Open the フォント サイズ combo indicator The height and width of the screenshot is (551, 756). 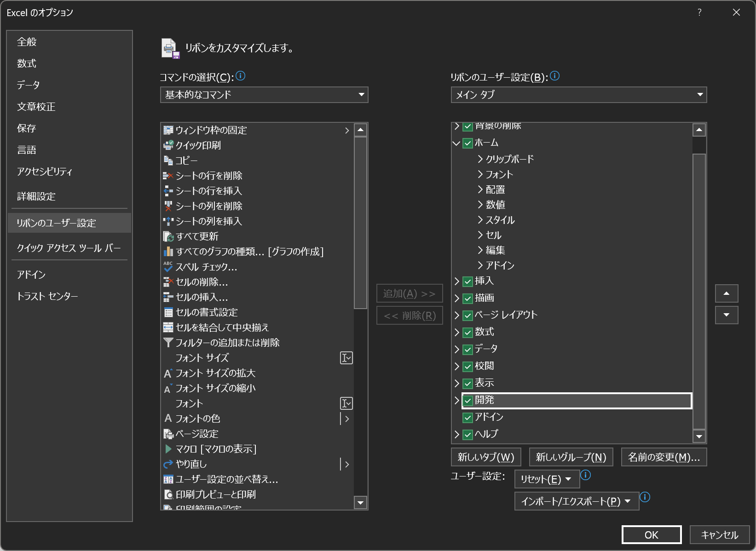click(x=346, y=358)
